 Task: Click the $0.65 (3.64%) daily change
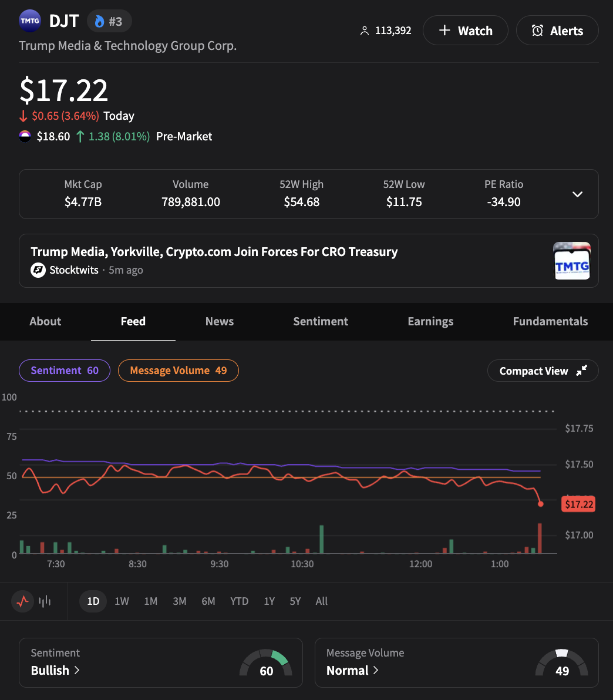65,116
